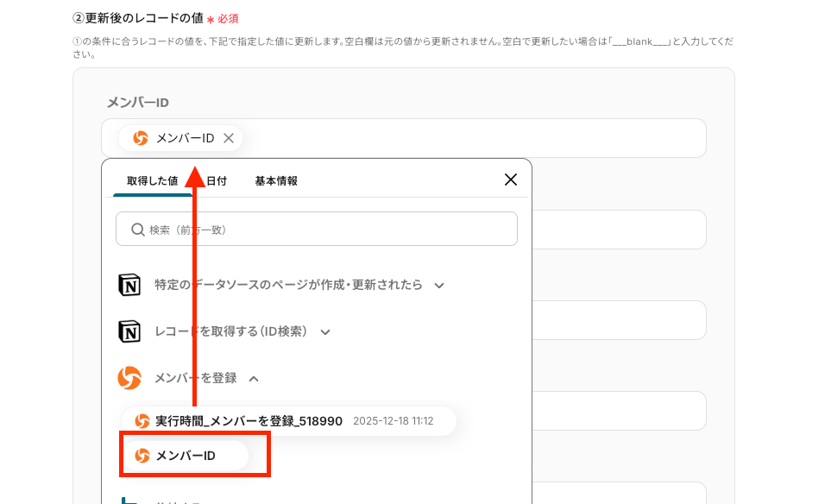Open the 日付 tab

pos(217,181)
